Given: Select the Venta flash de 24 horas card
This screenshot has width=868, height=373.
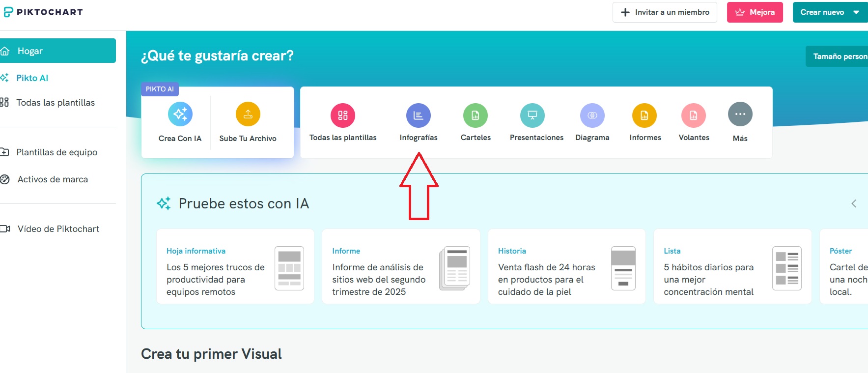Looking at the screenshot, I should coord(567,266).
